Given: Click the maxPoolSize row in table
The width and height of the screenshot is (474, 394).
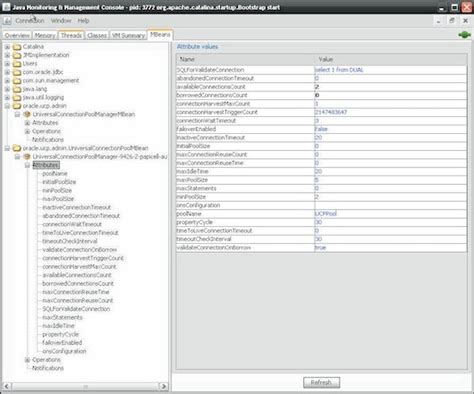Looking at the screenshot, I should pyautogui.click(x=321, y=180).
